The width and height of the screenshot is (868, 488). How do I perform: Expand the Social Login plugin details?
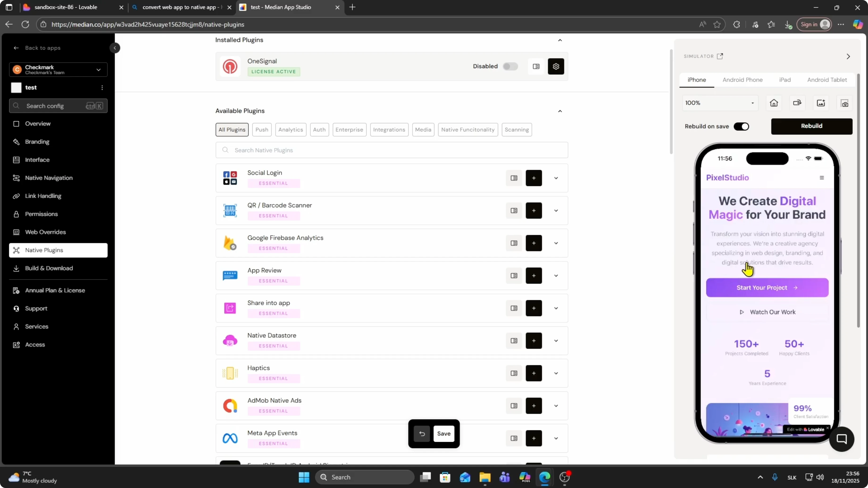point(556,178)
